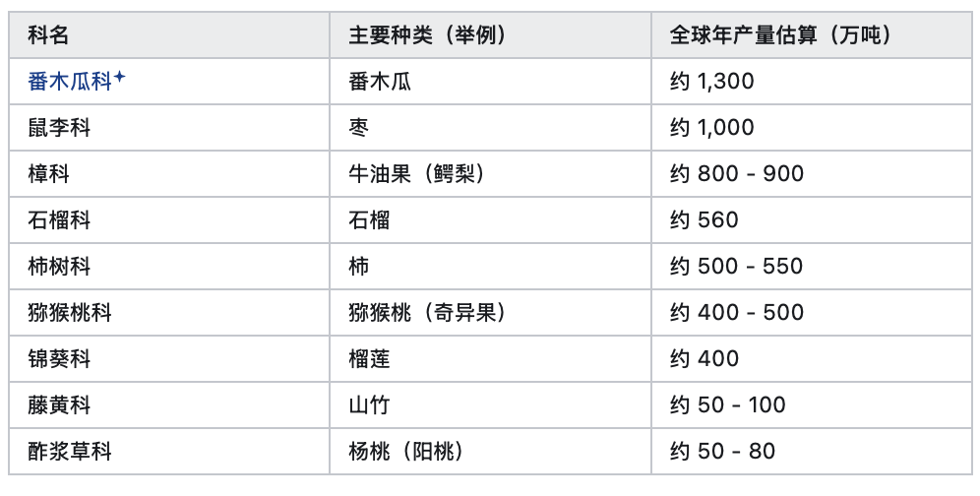Click the 约 1,300 production cell

812,82
